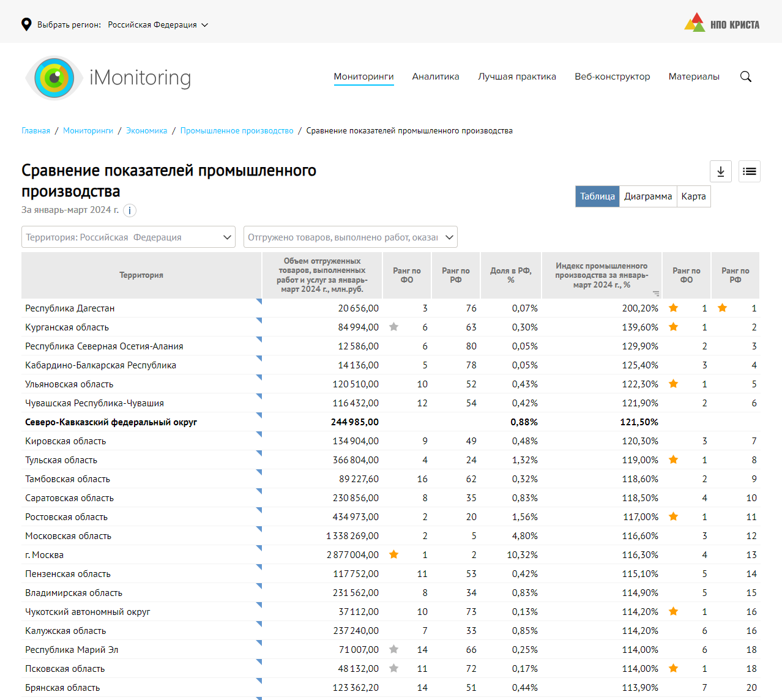Click Кабардино-Балкарская Республика in the table
This screenshot has width=782, height=700.
tap(100, 365)
